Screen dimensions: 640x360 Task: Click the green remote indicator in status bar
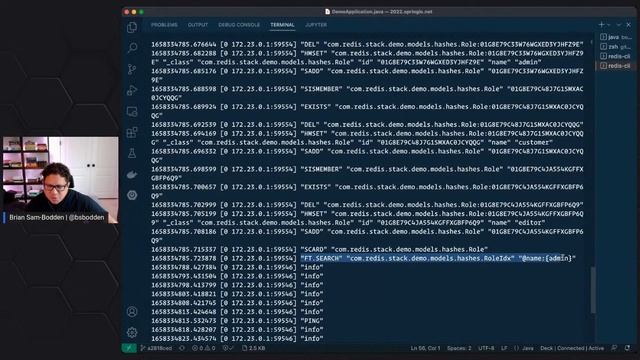click(x=129, y=348)
